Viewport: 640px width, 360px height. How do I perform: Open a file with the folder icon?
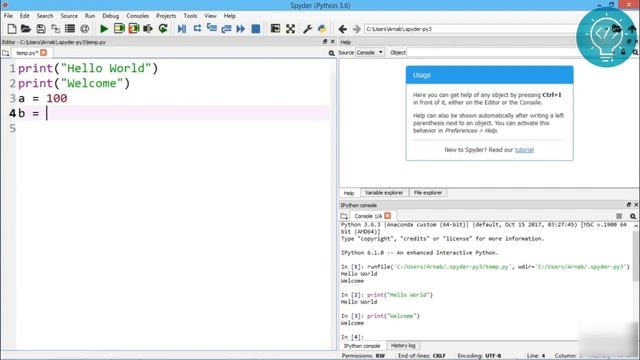click(x=26, y=29)
